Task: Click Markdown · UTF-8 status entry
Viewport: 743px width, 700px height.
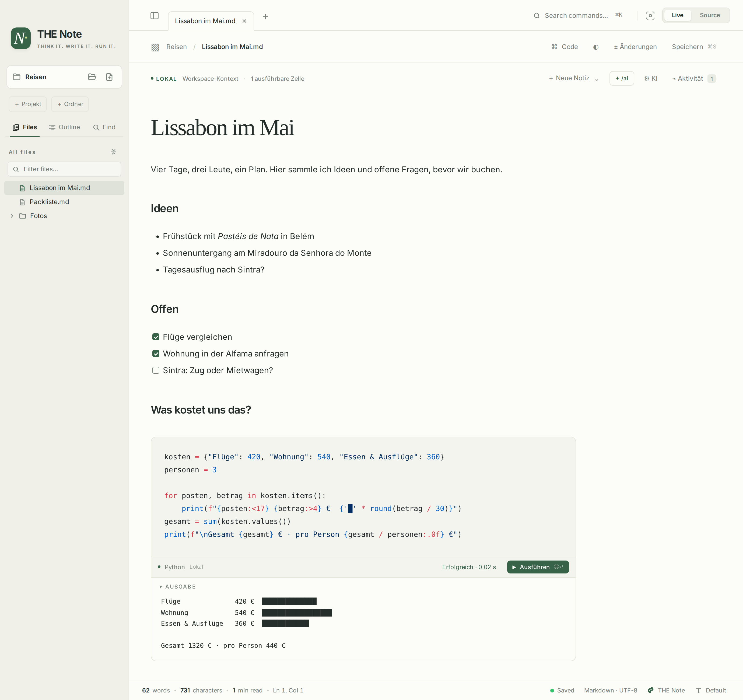Action: pyautogui.click(x=610, y=690)
